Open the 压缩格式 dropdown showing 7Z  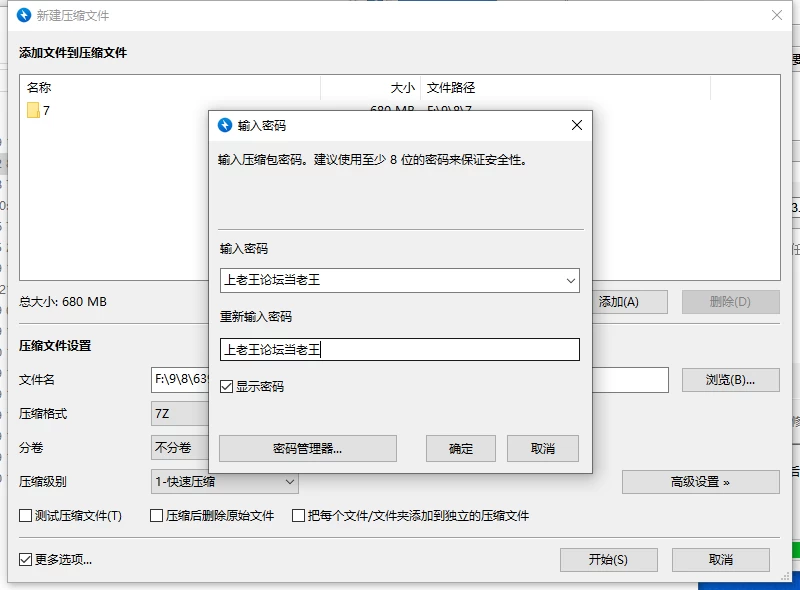[180, 413]
